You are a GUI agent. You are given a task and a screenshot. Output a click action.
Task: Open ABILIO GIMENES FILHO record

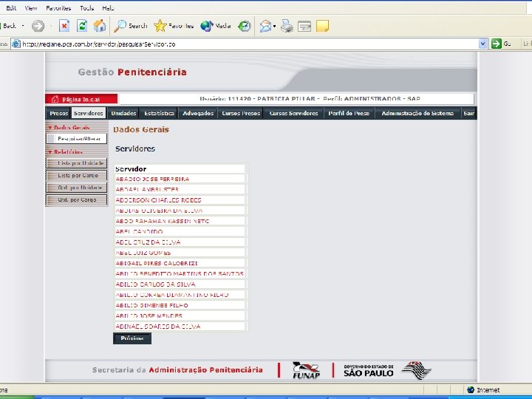click(x=151, y=305)
